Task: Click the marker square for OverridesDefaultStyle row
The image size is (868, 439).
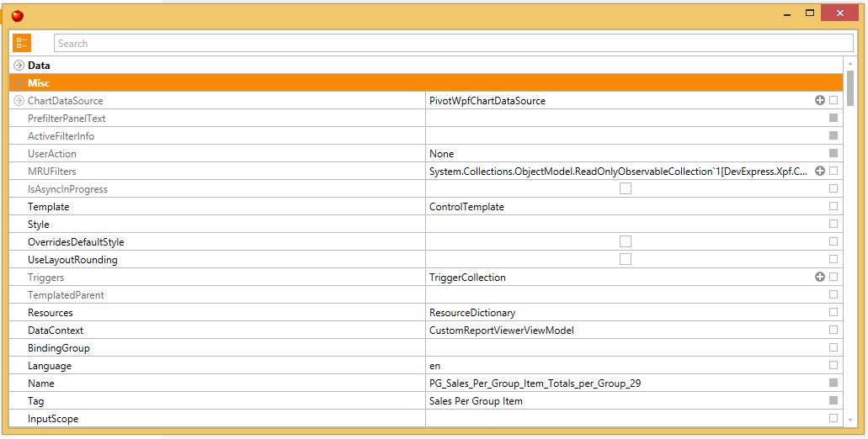Action: click(833, 241)
